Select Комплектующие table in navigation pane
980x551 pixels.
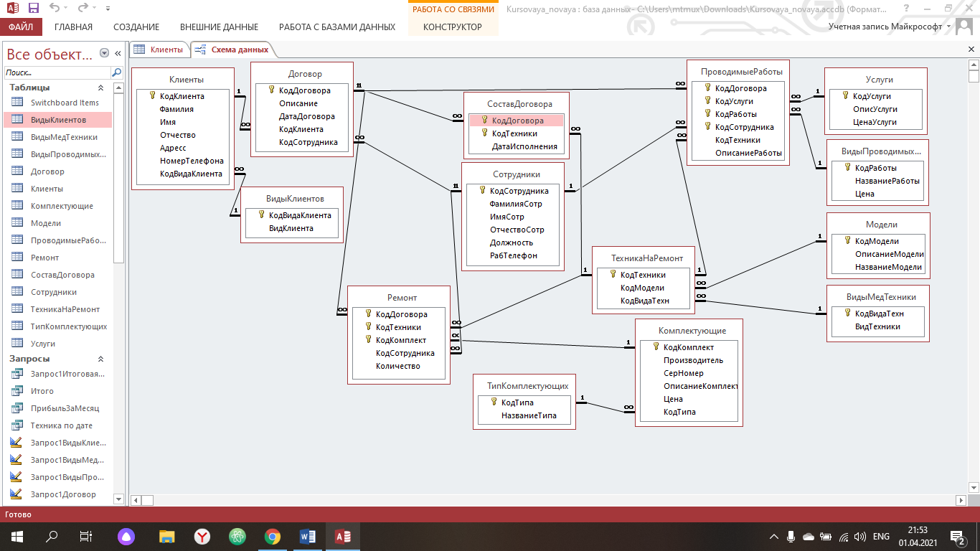57,206
